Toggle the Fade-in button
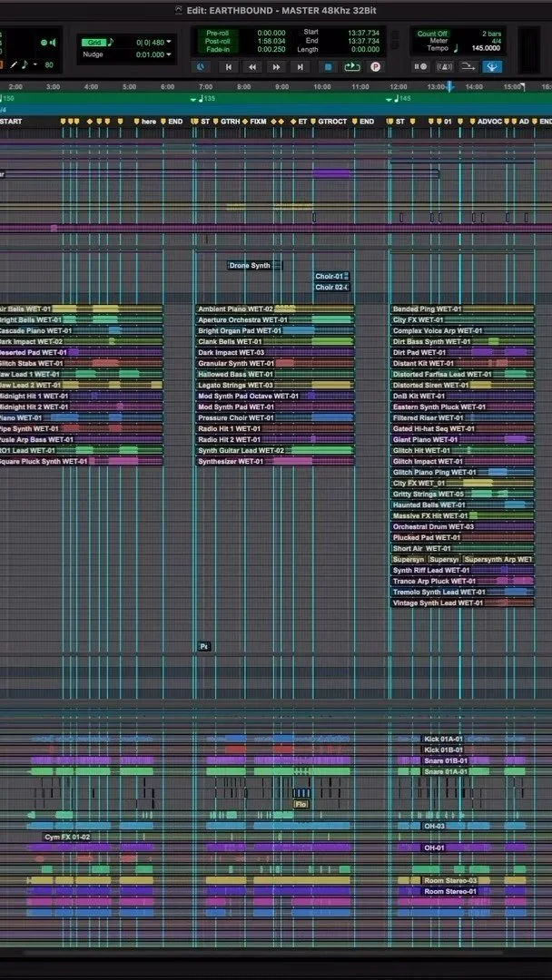Image resolution: width=552 pixels, height=980 pixels. [x=216, y=49]
